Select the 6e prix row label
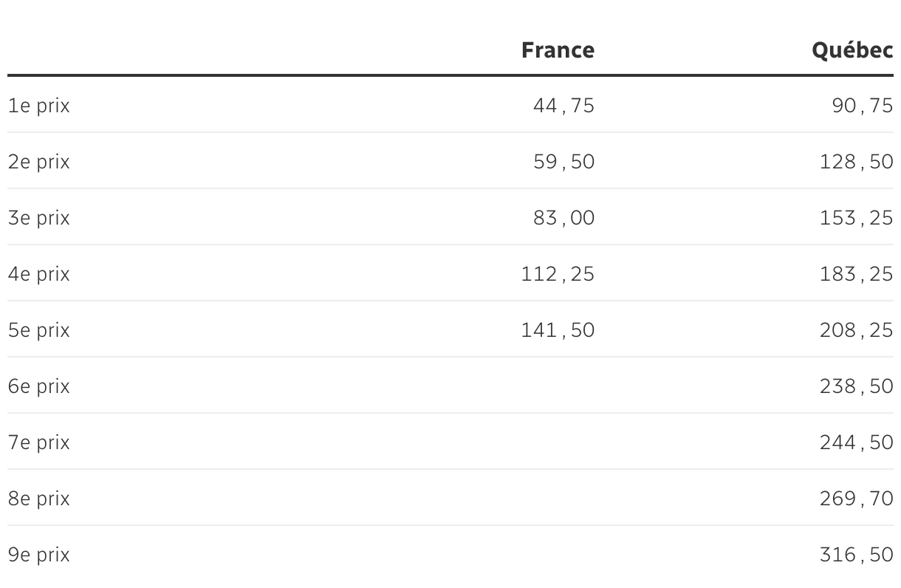 [39, 386]
